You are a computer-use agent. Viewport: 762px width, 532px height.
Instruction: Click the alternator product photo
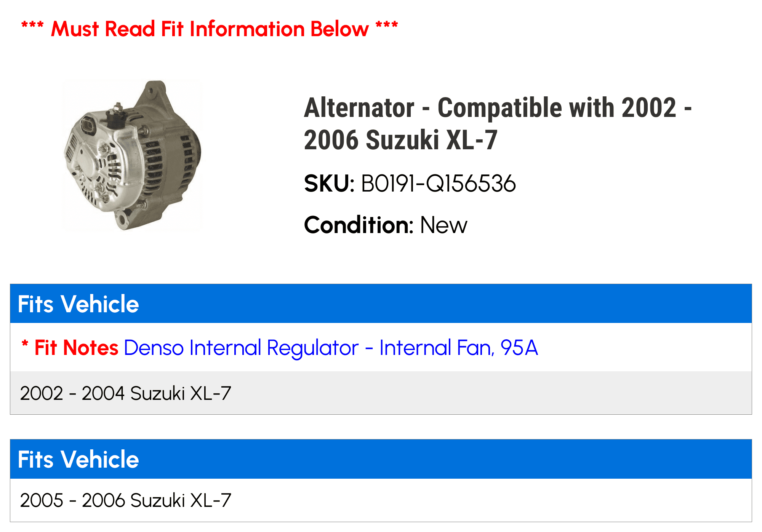point(133,155)
